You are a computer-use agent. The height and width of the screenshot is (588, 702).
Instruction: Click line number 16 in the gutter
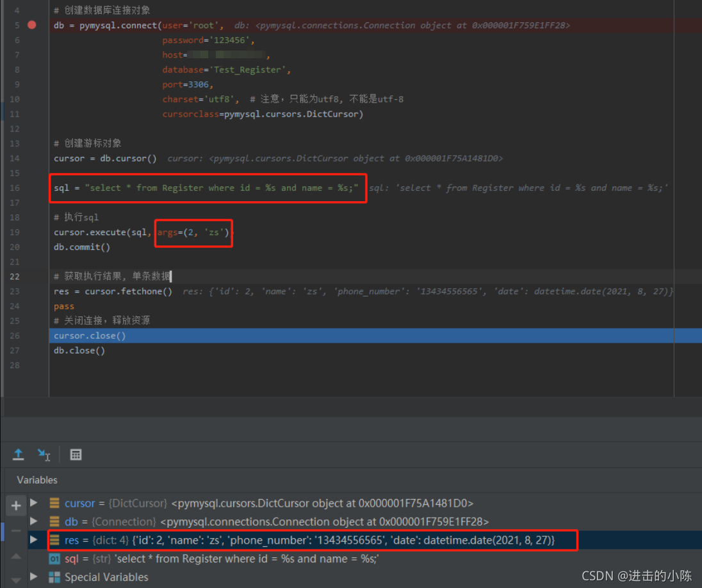(x=14, y=188)
